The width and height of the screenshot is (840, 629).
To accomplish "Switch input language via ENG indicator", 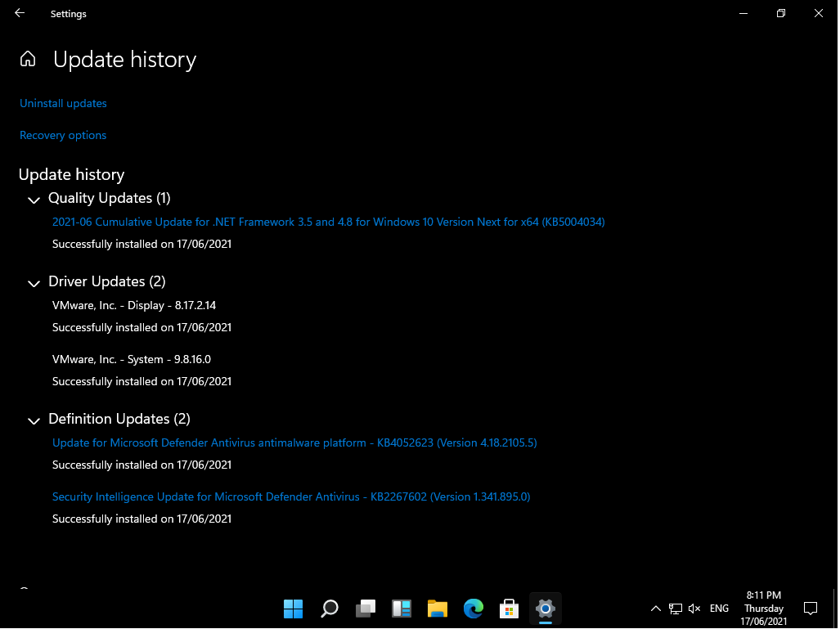I will click(720, 609).
